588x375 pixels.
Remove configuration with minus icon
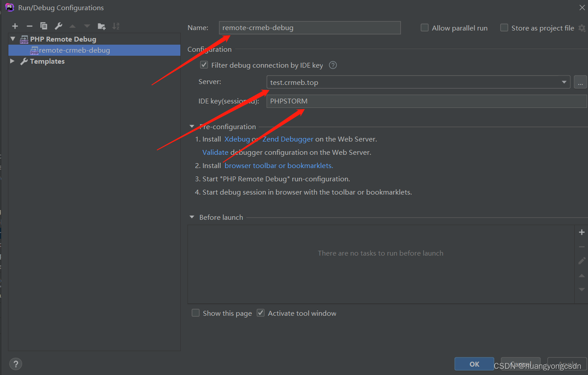(x=30, y=26)
